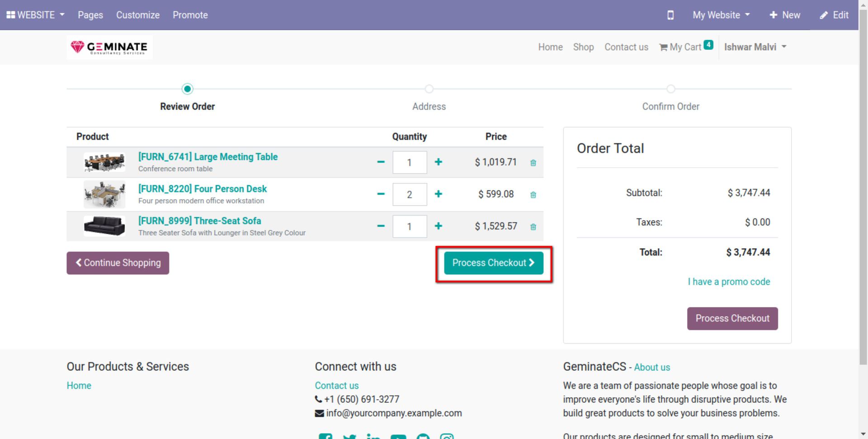This screenshot has height=439, width=868.
Task: Open the WEBSITE dropdown
Action: [x=35, y=14]
